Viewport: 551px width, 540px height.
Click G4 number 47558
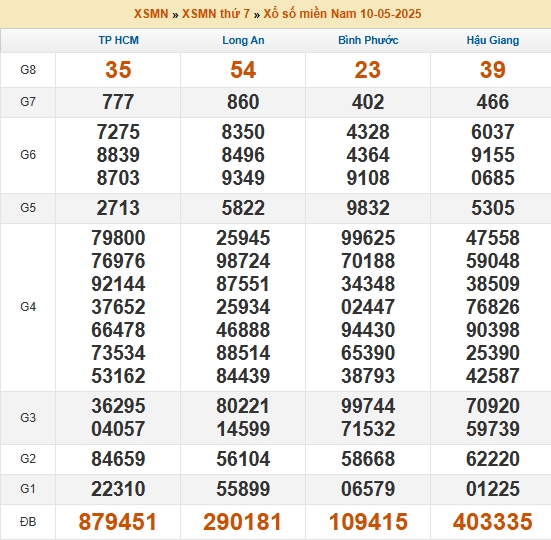coord(493,238)
